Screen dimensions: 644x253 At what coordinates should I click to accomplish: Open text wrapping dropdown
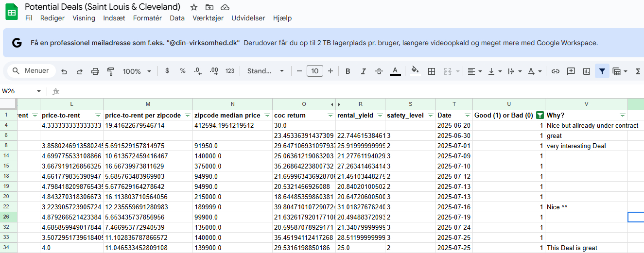coord(515,71)
